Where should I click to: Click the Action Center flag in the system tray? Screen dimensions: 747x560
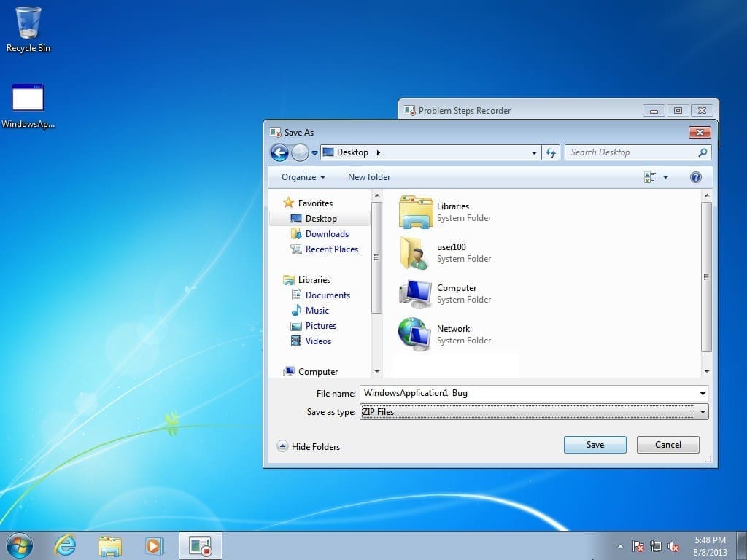pyautogui.click(x=638, y=545)
